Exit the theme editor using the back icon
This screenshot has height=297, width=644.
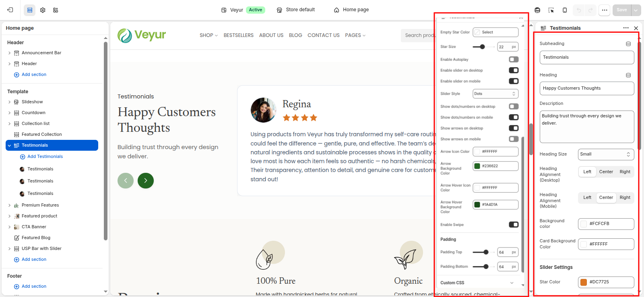tap(10, 10)
